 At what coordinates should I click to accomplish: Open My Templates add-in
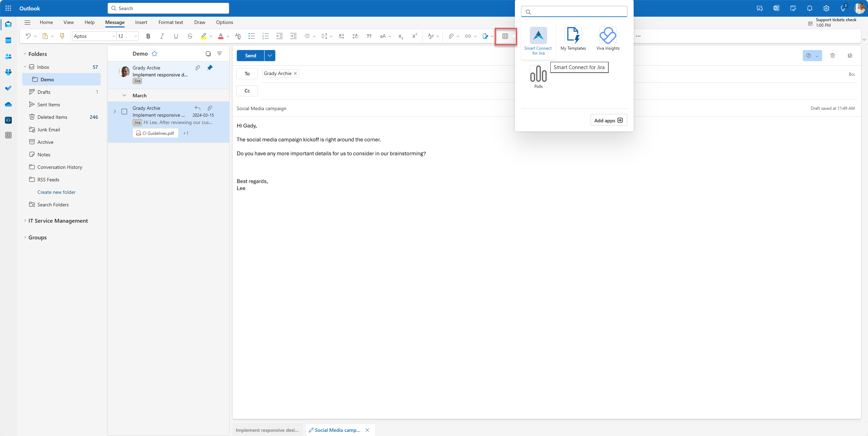click(573, 39)
